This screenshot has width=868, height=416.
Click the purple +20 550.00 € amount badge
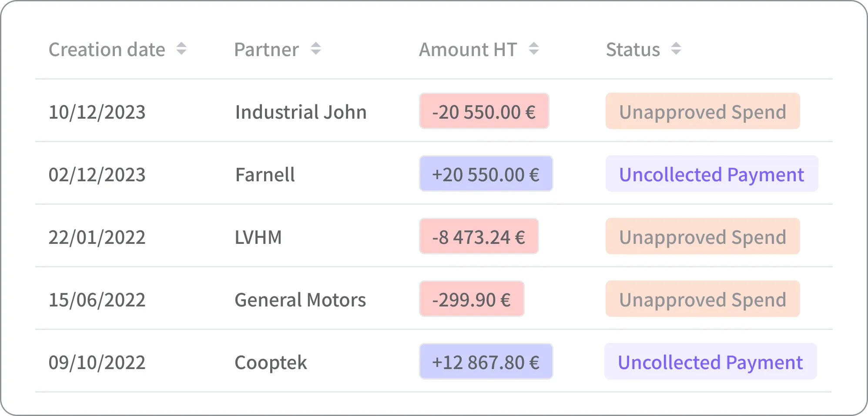point(485,174)
